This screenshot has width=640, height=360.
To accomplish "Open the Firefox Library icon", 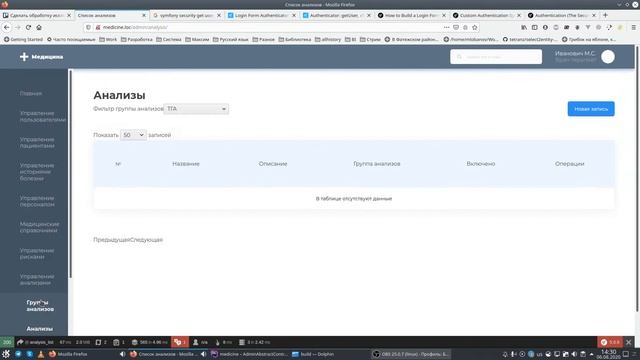I will [x=524, y=27].
